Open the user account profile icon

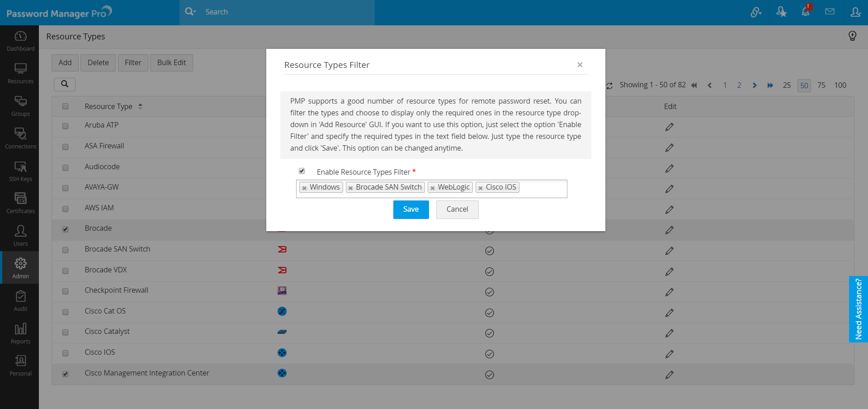pos(855,12)
